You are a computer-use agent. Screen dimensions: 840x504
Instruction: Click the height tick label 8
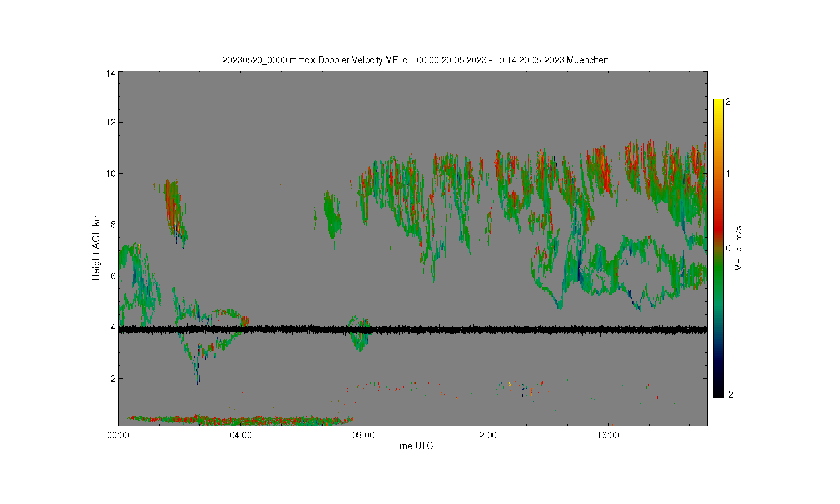[114, 225]
